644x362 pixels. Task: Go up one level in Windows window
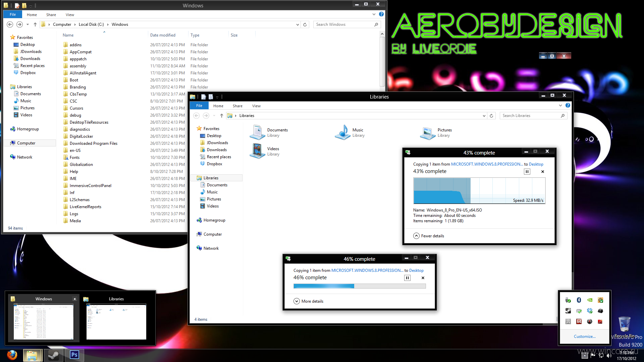click(x=35, y=24)
